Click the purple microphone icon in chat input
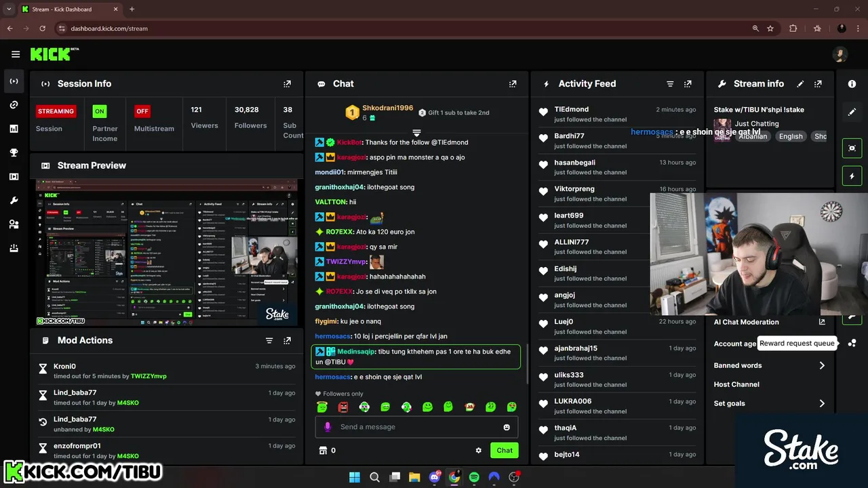 328,427
